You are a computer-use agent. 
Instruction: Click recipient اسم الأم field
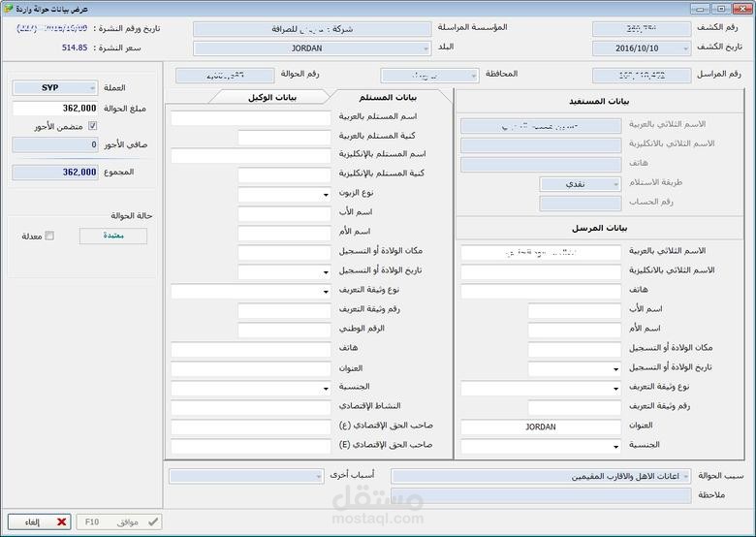284,234
